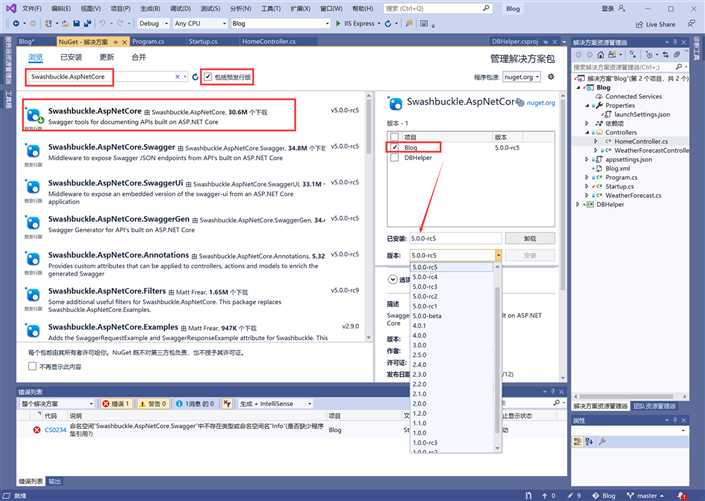Click the Save All toolbar icon
Screen dimensions: 705x501
coord(87,23)
